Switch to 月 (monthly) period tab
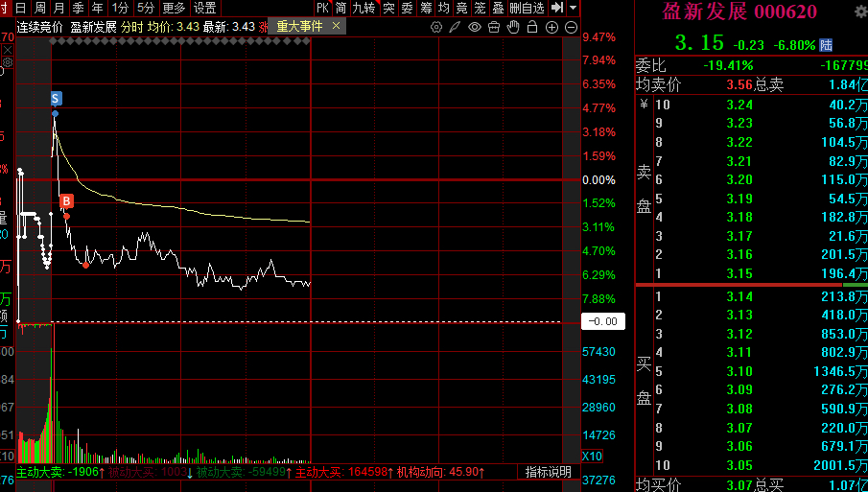The width and height of the screenshot is (868, 492). click(59, 8)
